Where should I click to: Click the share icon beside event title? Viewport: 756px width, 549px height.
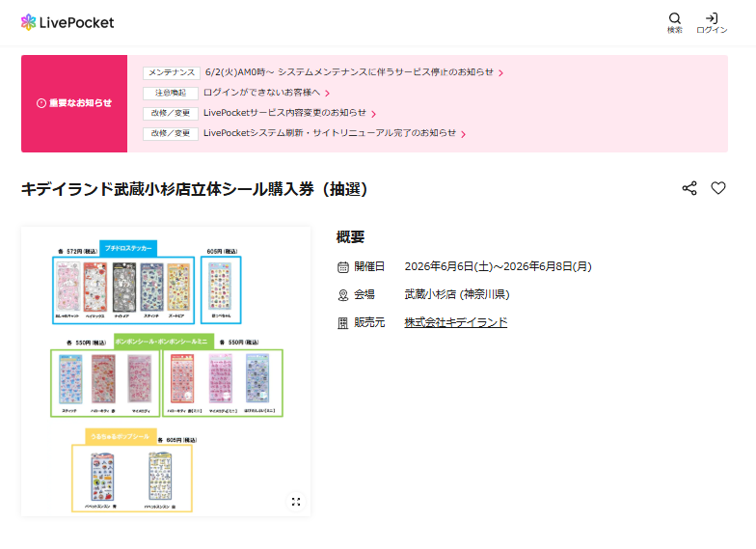coord(689,188)
